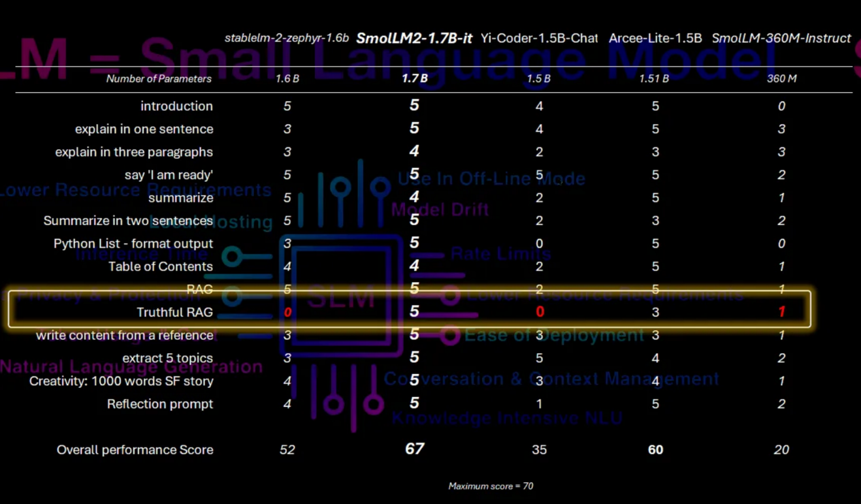This screenshot has height=504, width=861.
Task: Click the 'Yi-Coder-1.5B-Chat' column header
Action: [539, 38]
